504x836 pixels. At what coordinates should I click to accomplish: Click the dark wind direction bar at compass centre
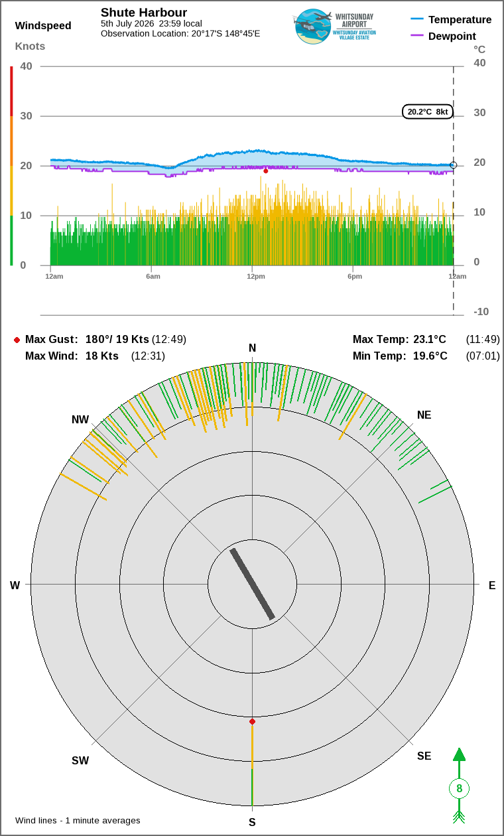[x=252, y=584]
